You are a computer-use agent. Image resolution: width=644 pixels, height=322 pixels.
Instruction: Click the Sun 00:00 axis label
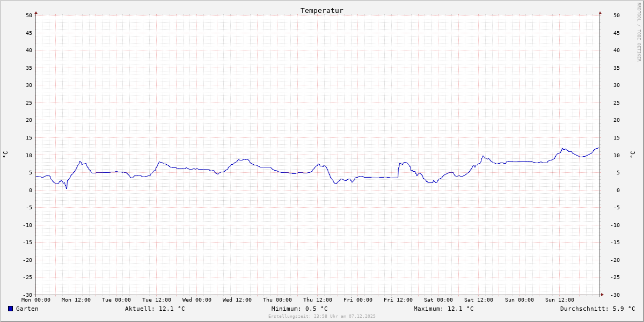coord(519,299)
